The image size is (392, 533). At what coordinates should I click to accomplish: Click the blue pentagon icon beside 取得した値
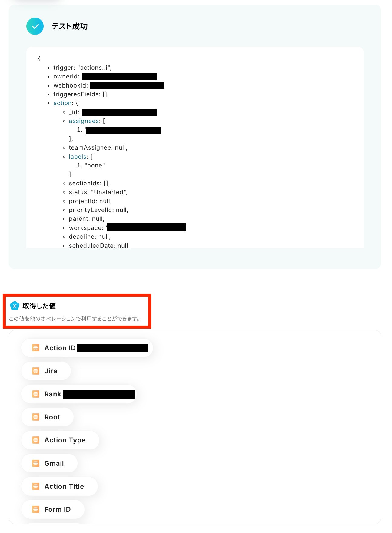(15, 306)
